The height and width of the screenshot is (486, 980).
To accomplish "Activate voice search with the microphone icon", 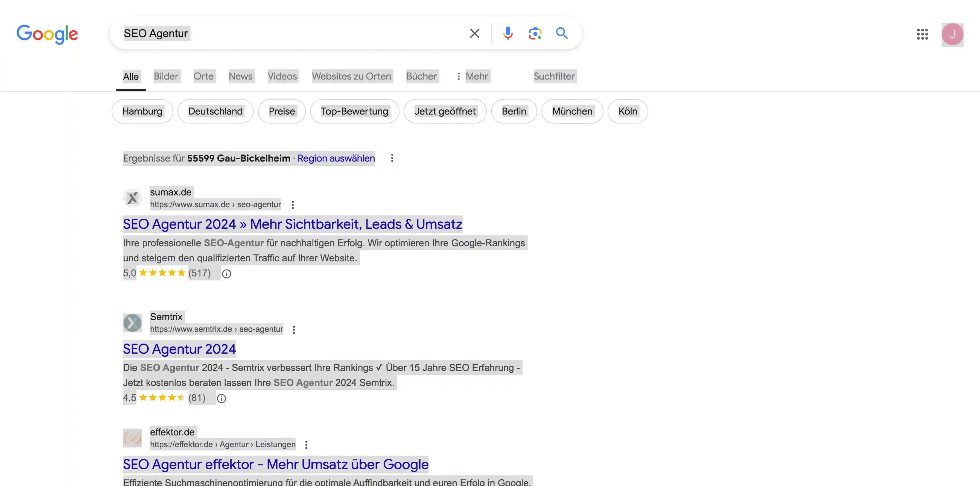I will click(507, 33).
